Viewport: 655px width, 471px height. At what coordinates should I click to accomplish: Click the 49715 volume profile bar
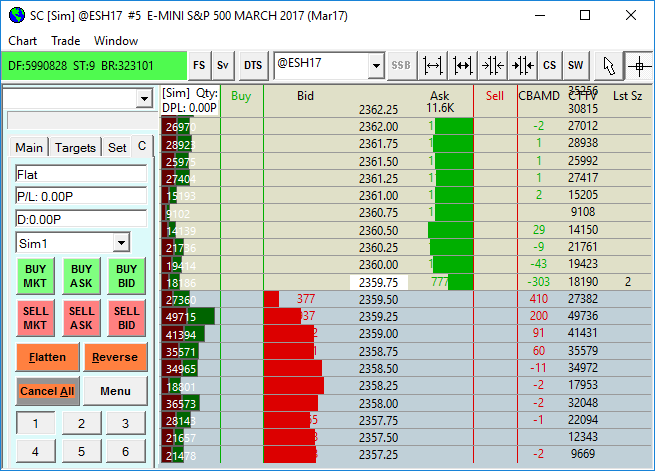[188, 317]
